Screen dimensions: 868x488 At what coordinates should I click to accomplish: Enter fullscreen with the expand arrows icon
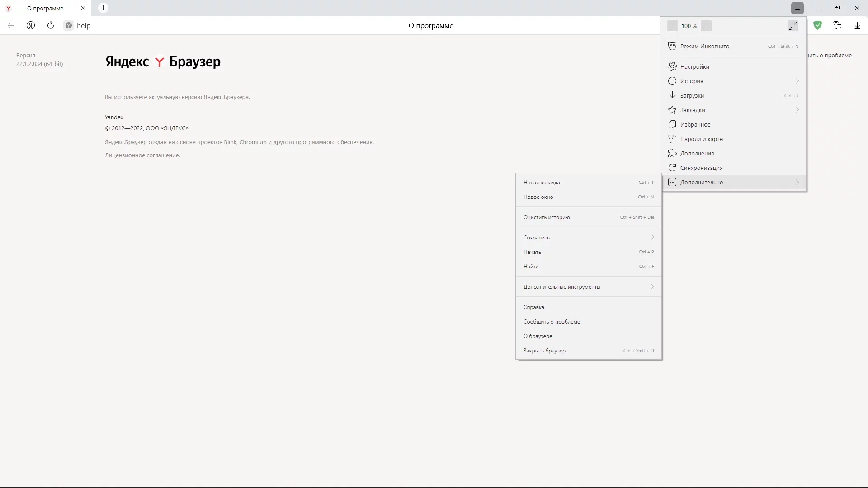pos(793,26)
